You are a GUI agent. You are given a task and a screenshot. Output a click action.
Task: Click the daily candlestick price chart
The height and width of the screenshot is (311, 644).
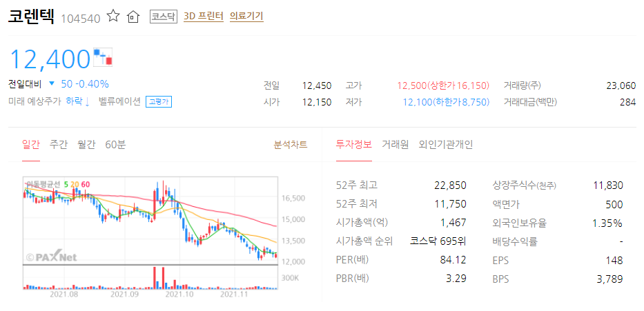tap(150, 221)
